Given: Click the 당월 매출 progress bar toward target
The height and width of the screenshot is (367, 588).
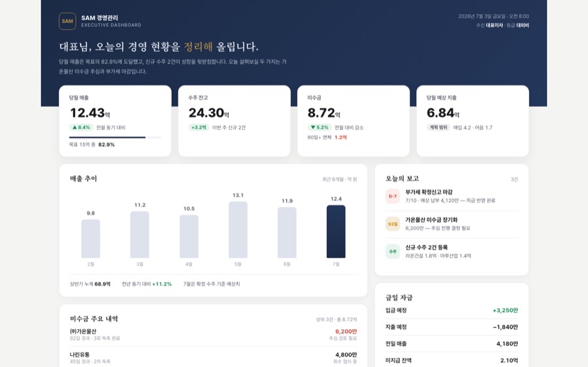Looking at the screenshot, I should point(115,138).
